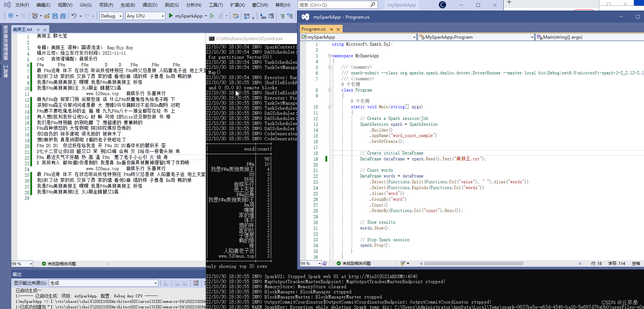Viewport: 644px width, 309px height.
Task: Open output source dropdown showing 生成
Action: (104, 283)
